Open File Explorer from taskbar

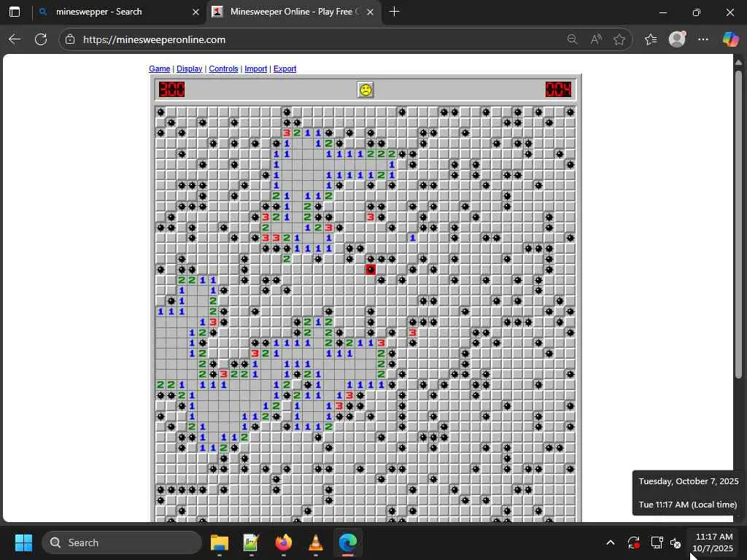(220, 542)
